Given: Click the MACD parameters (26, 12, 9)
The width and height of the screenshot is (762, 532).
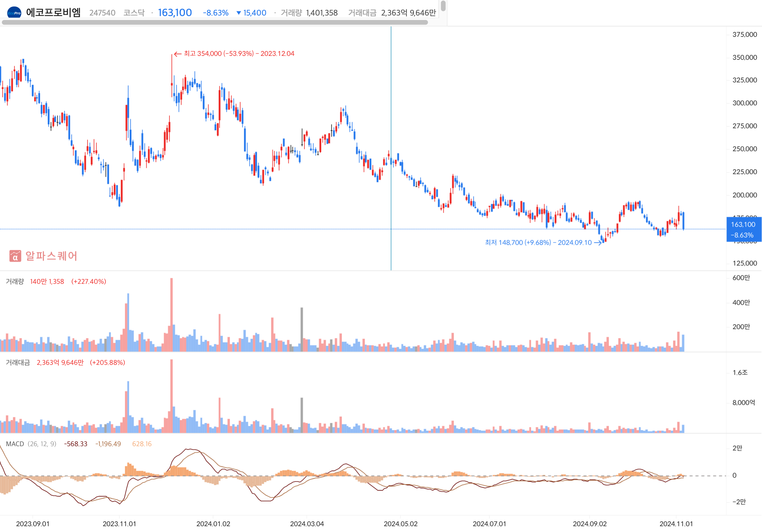Looking at the screenshot, I should [42, 444].
